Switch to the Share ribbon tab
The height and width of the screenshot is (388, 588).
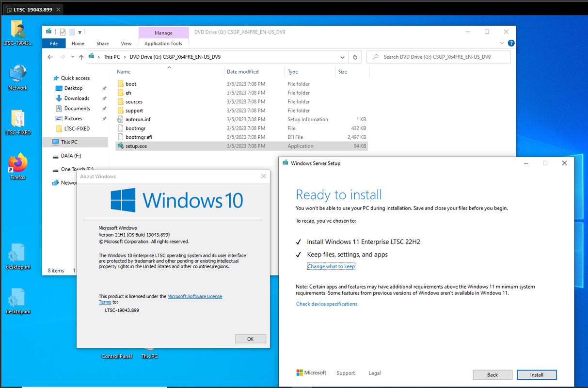coord(102,43)
